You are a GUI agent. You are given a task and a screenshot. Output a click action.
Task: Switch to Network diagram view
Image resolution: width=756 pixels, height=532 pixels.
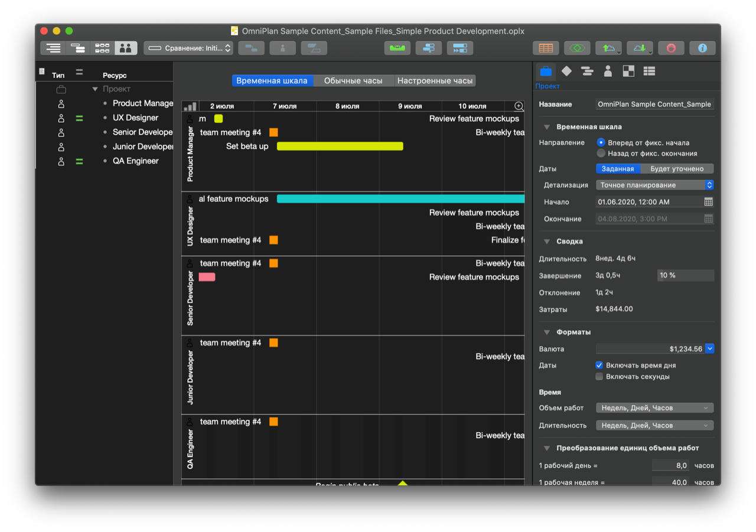pyautogui.click(x=102, y=48)
